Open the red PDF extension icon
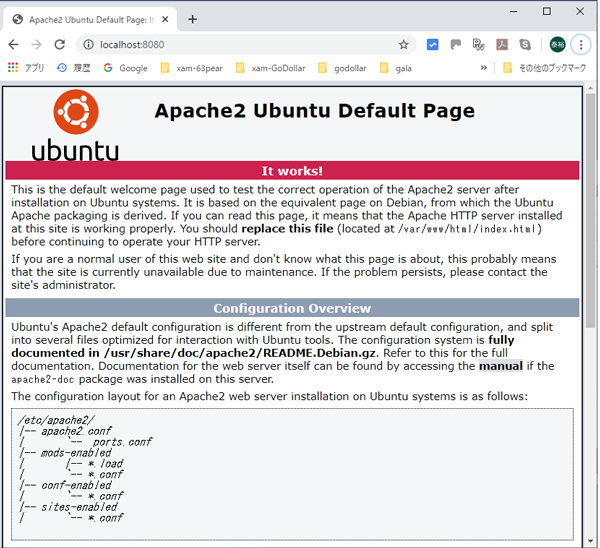 coord(502,45)
